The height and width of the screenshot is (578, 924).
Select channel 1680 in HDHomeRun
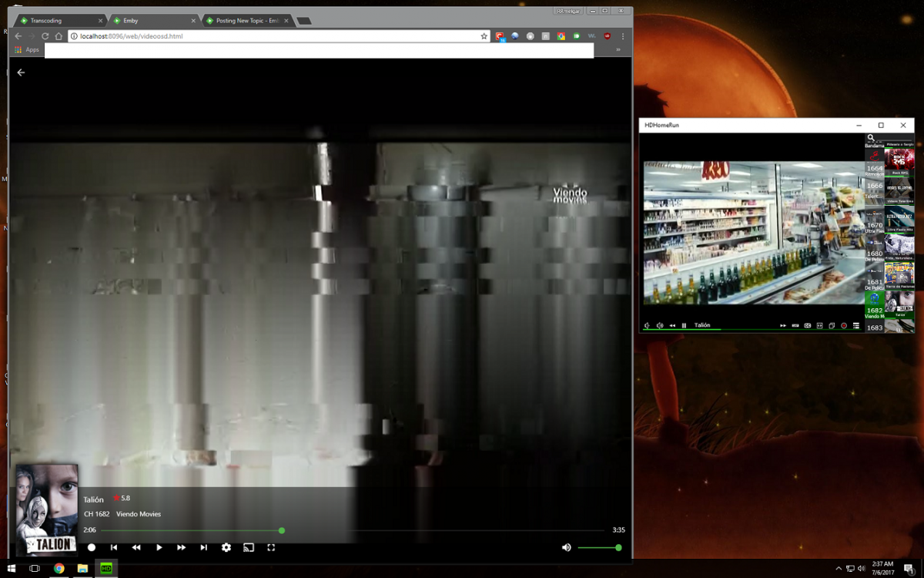[x=875, y=248]
